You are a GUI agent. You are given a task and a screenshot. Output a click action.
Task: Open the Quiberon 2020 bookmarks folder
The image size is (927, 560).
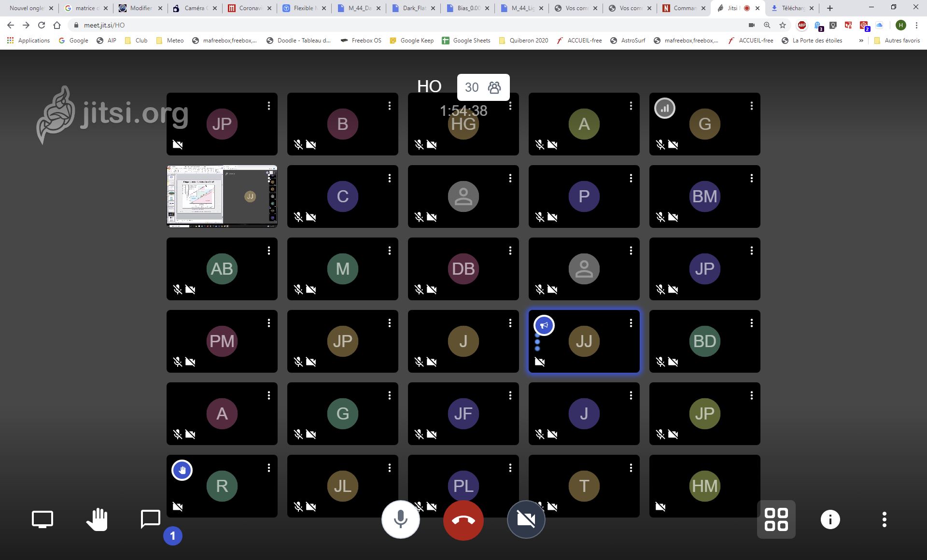click(523, 41)
